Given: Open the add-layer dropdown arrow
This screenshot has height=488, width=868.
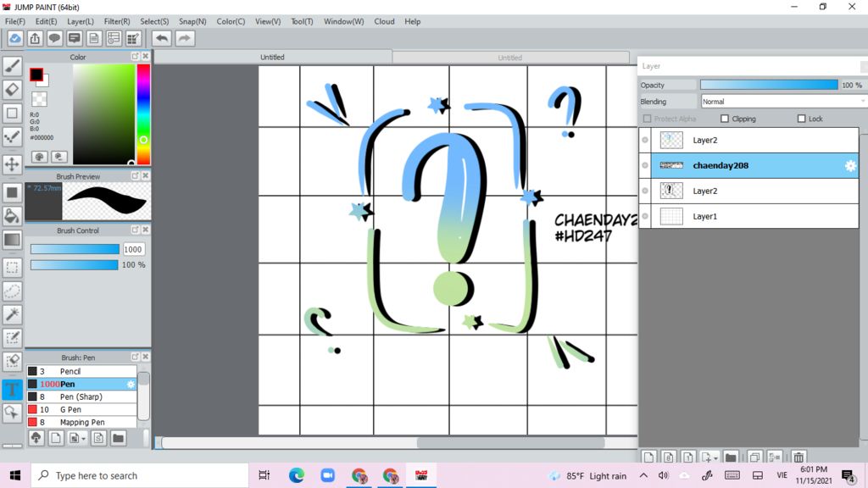Looking at the screenshot, I should pos(715,458).
